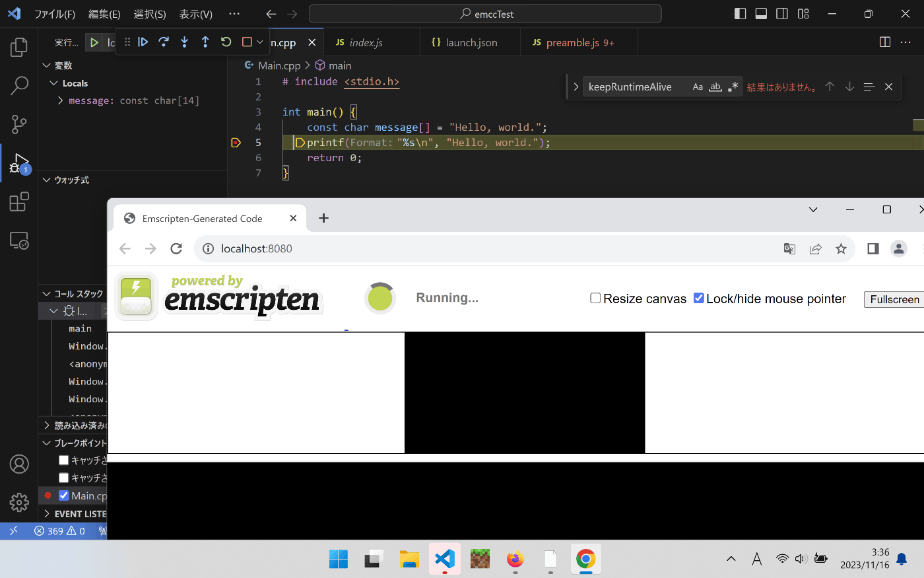924x578 pixels.
Task: Toggle Match Case in find widget
Action: tap(698, 87)
